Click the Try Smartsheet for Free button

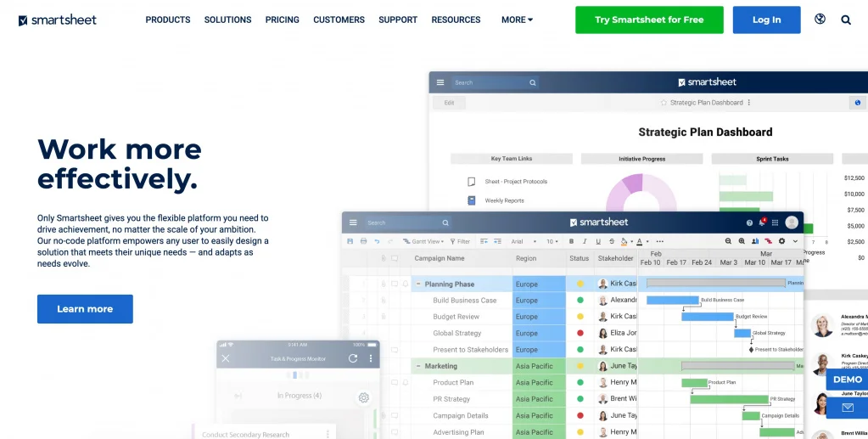tap(649, 20)
